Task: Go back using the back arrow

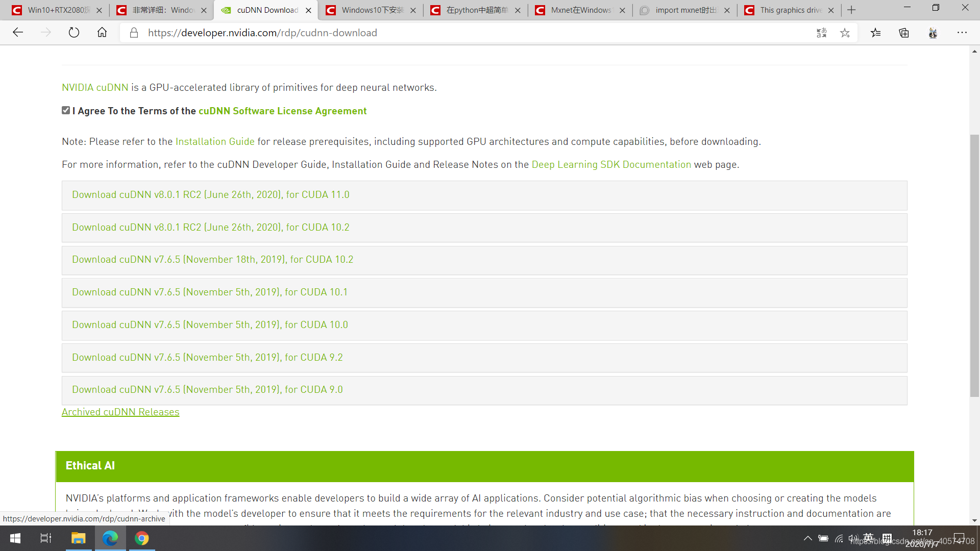Action: [18, 33]
